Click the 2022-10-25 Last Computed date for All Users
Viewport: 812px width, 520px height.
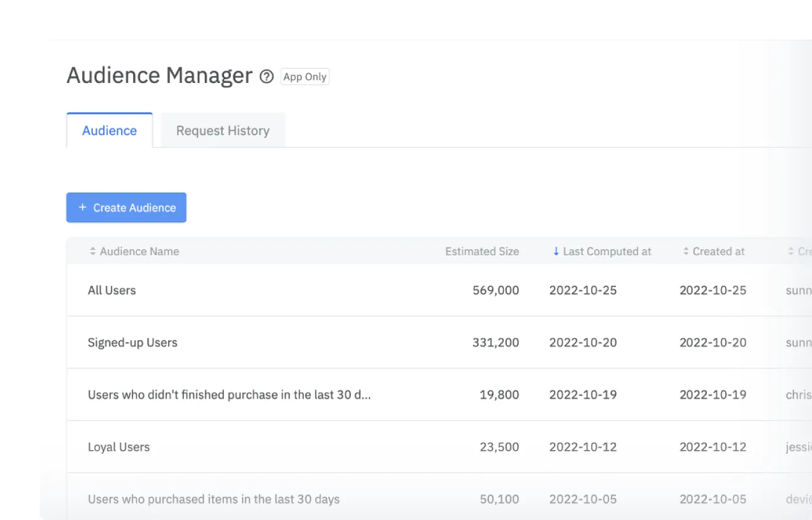582,290
